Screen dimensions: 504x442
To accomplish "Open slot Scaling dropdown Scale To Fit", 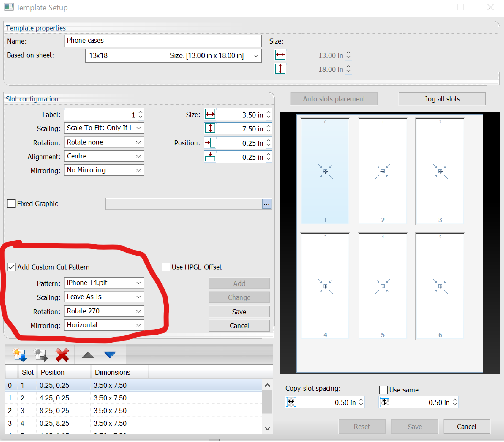I will pos(104,128).
